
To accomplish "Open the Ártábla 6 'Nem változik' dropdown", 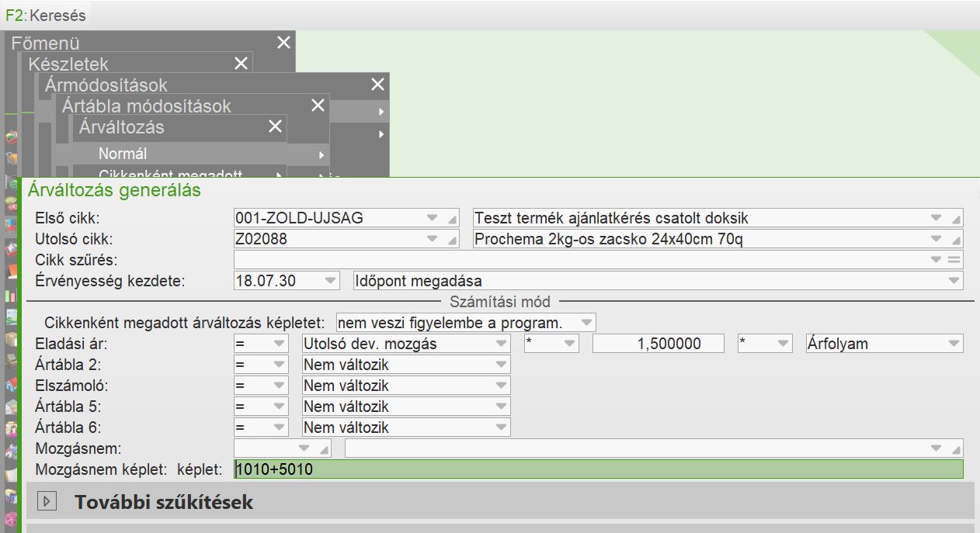I will click(502, 427).
